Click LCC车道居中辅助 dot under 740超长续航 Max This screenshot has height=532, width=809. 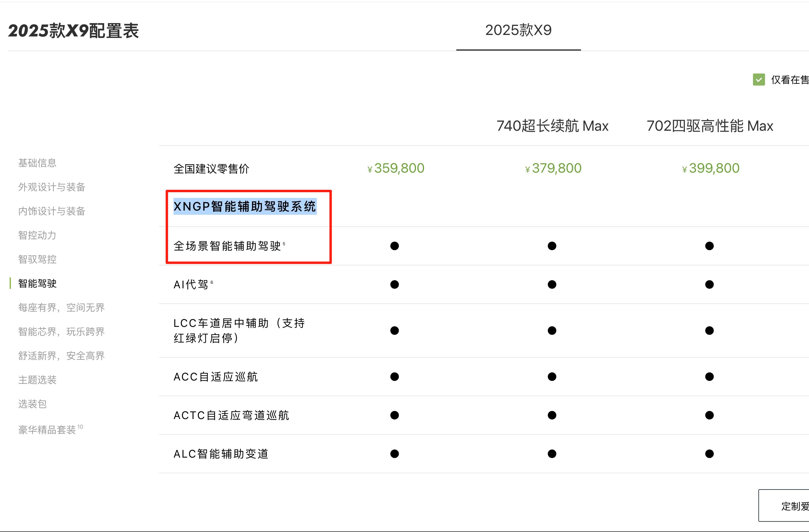(552, 330)
